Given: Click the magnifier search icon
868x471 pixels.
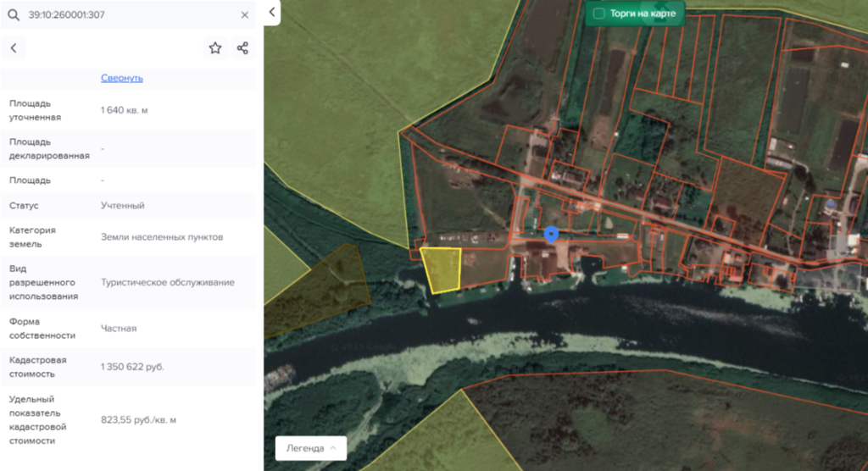Looking at the screenshot, I should tap(13, 15).
